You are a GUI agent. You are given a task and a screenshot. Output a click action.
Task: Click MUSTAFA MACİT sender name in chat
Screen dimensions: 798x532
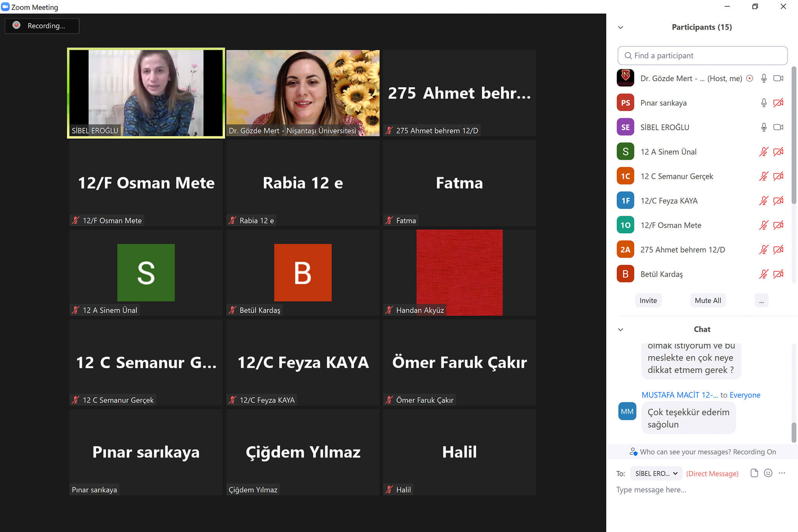[x=680, y=395]
